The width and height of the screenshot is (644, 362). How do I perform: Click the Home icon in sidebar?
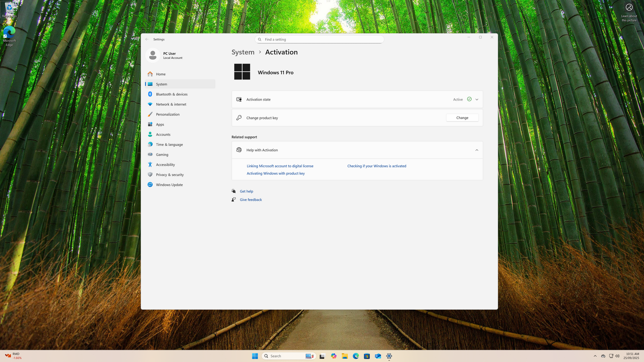150,74
